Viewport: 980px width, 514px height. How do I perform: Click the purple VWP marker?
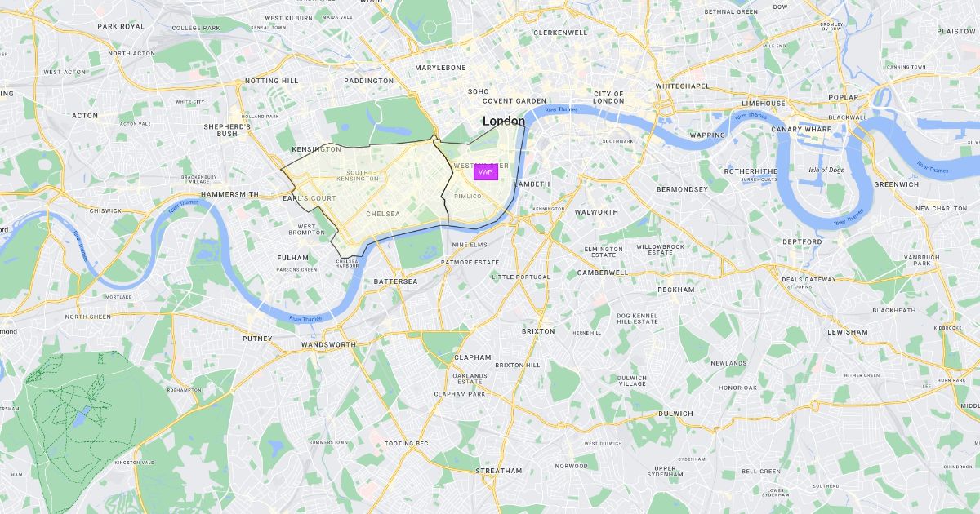[486, 172]
